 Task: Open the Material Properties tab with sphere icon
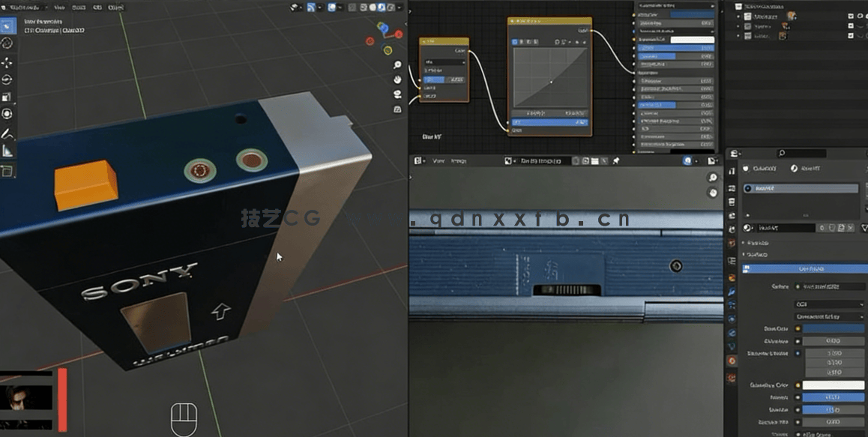coord(732,358)
